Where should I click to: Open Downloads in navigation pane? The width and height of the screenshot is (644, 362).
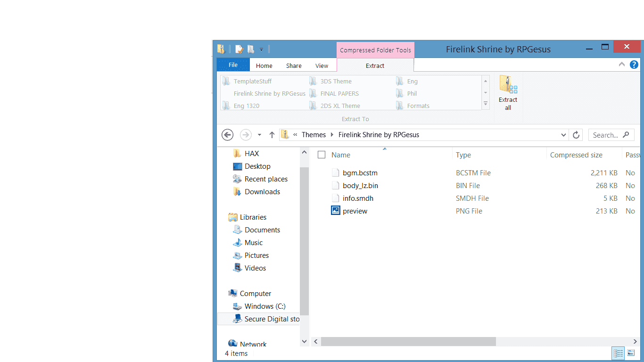(262, 192)
